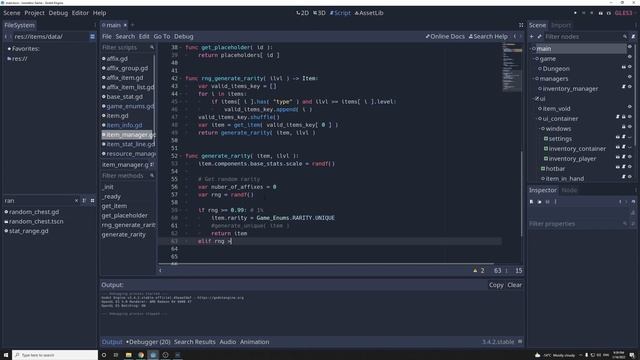Image resolution: width=640 pixels, height=360 pixels.
Task: Open script attached to item_in_hand node
Action: click(x=624, y=177)
